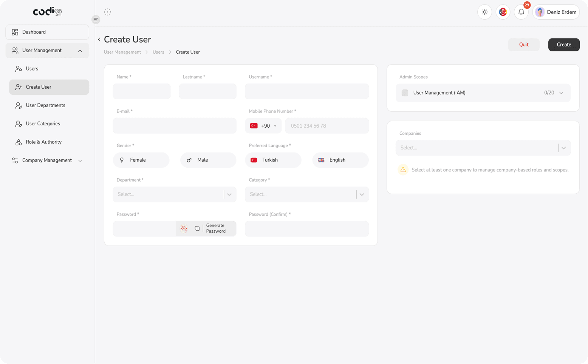Choose English as preferred language
This screenshot has height=364, width=588.
click(340, 160)
